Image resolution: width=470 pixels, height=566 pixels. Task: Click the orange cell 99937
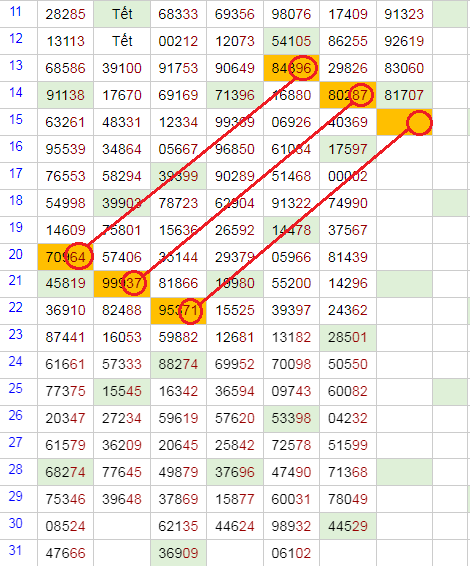pyautogui.click(x=122, y=283)
